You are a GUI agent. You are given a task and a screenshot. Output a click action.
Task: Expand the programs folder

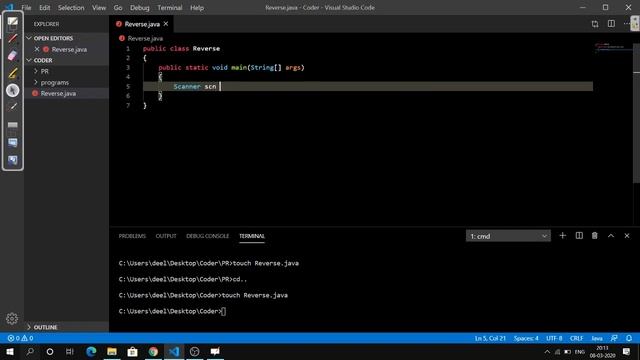click(x=55, y=82)
